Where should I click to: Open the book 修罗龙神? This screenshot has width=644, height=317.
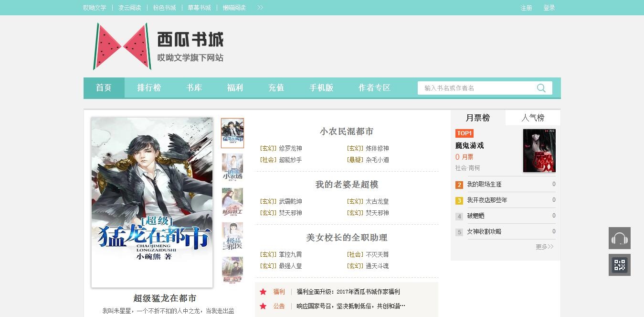291,148
